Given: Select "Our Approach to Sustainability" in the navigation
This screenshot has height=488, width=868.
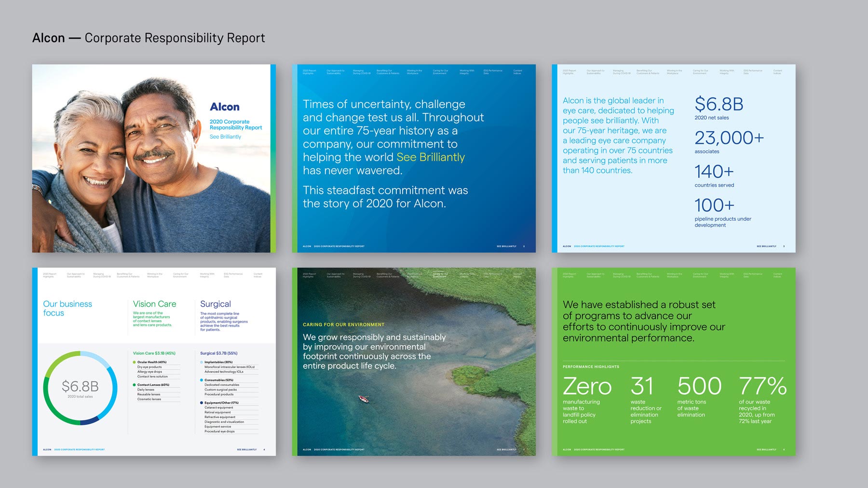Looking at the screenshot, I should coord(336,71).
